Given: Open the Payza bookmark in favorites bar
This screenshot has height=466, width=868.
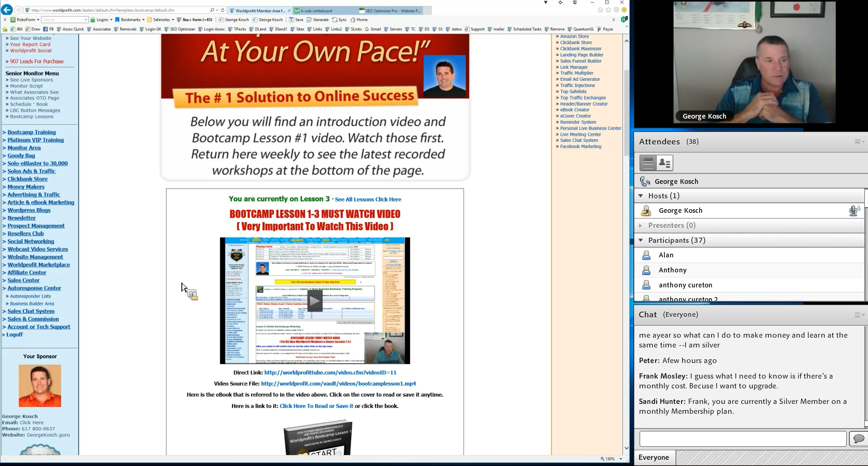Looking at the screenshot, I should (x=605, y=29).
